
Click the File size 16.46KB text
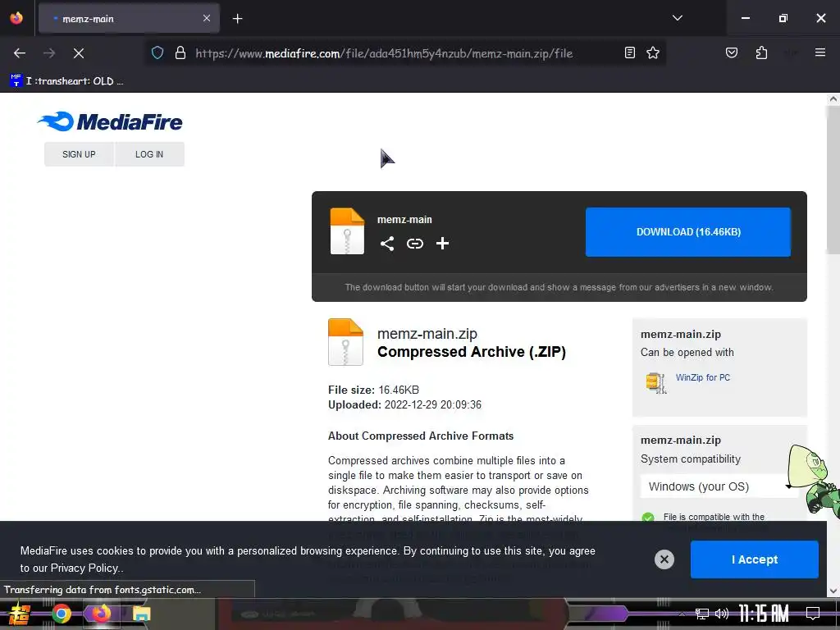pos(373,390)
